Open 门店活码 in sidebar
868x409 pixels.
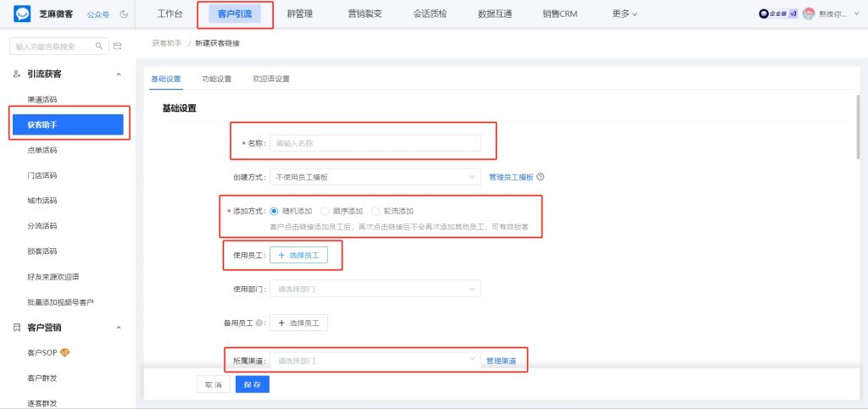point(42,175)
